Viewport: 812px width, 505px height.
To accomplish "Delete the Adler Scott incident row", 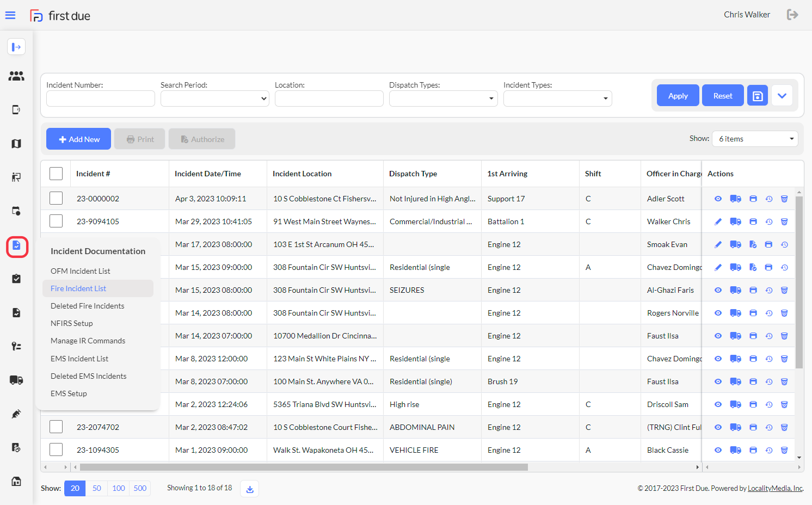I will coord(784,199).
